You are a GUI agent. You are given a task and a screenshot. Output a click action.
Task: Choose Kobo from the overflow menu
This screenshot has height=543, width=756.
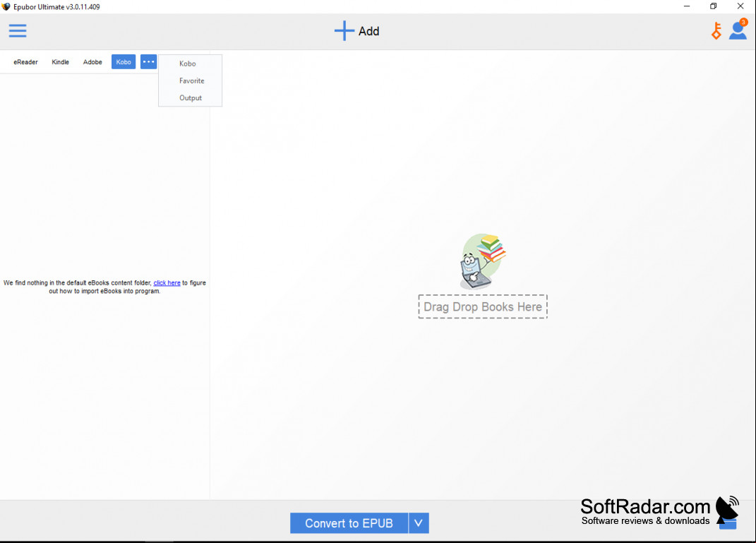pyautogui.click(x=190, y=64)
